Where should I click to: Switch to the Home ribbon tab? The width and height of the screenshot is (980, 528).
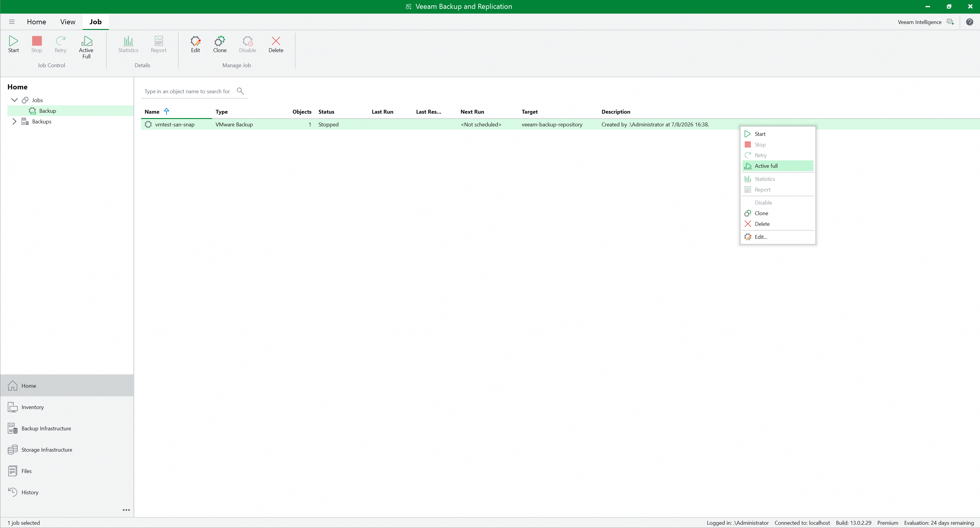36,22
